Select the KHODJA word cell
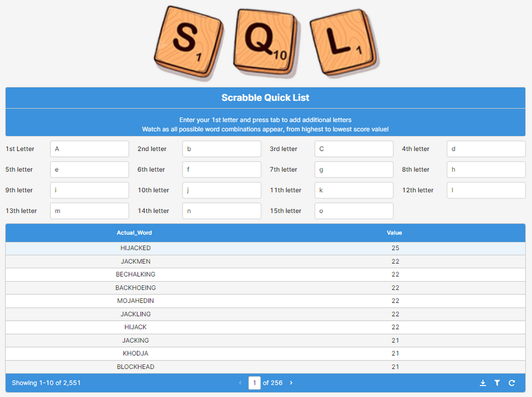The width and height of the screenshot is (532, 397). (136, 353)
